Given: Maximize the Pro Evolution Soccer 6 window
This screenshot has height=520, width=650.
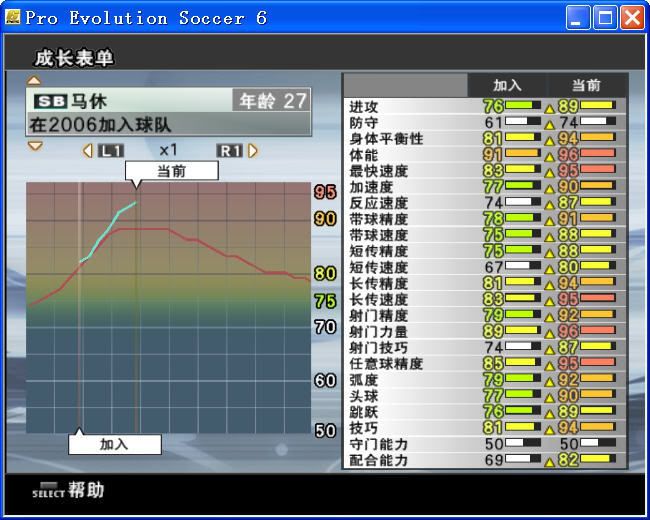Looking at the screenshot, I should tap(605, 17).
